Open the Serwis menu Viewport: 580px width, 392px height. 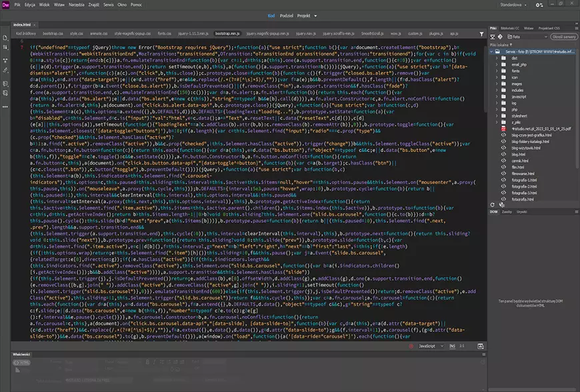(109, 5)
